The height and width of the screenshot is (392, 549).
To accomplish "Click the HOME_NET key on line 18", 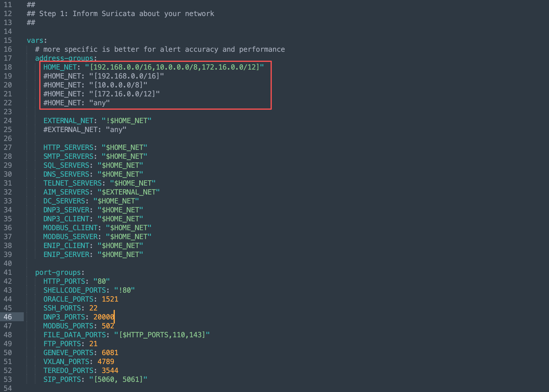I will pyautogui.click(x=60, y=67).
